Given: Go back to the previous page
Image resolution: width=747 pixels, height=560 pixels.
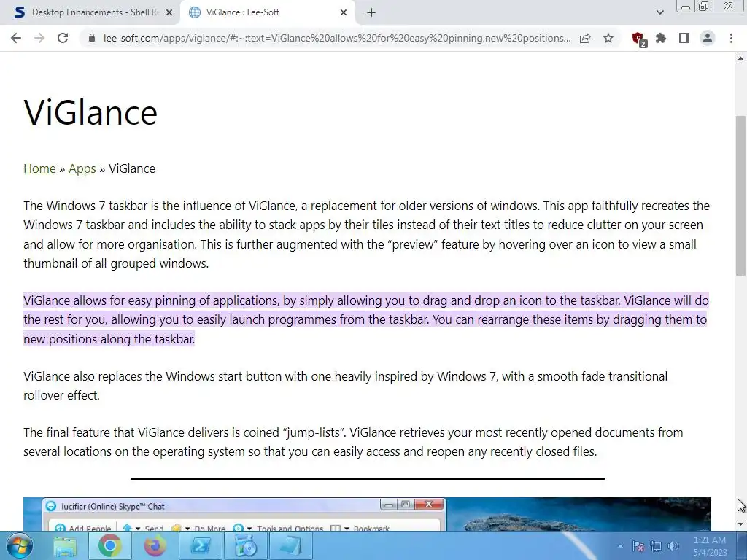Looking at the screenshot, I should point(16,38).
